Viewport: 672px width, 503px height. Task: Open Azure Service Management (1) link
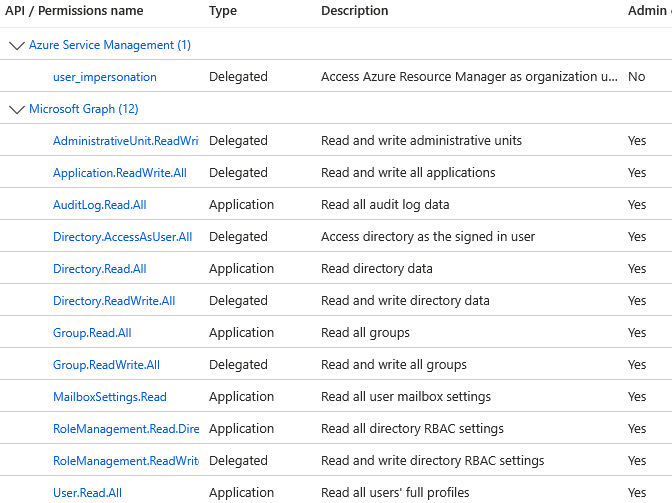coord(110,45)
